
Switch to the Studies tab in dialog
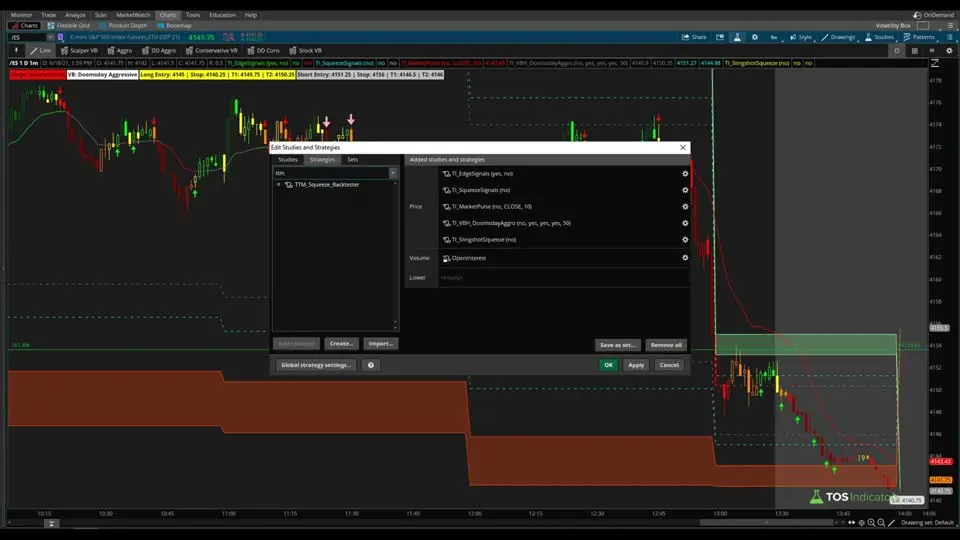[x=288, y=160]
